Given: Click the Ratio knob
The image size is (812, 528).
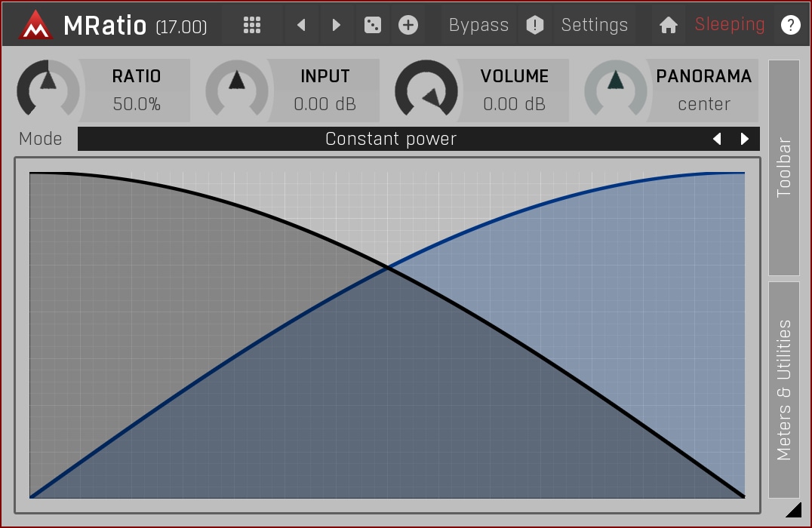Looking at the screenshot, I should click(48, 89).
